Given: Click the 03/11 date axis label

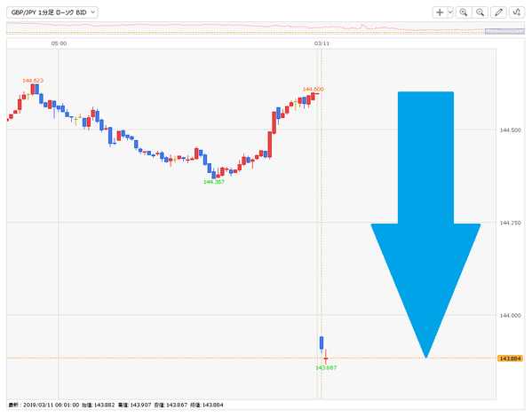Looking at the screenshot, I should (322, 43).
